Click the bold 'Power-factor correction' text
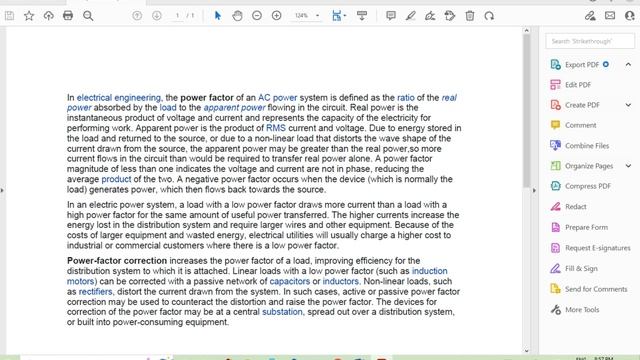The height and width of the screenshot is (360, 640). click(117, 261)
